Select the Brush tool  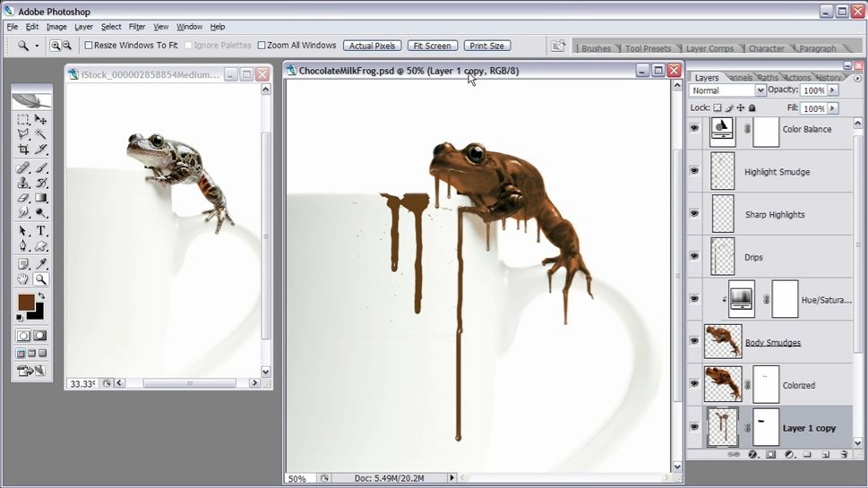click(x=40, y=167)
